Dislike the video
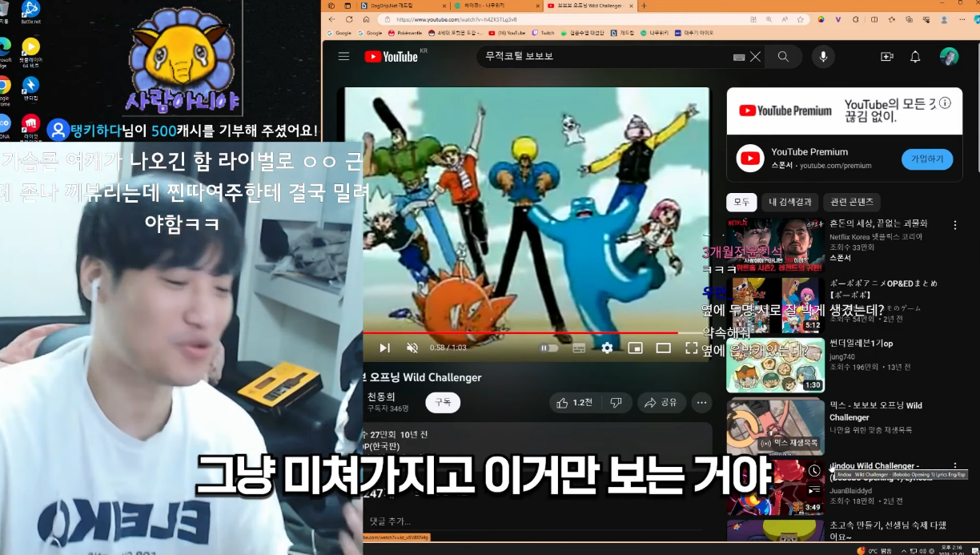The height and width of the screenshot is (555, 980). (616, 403)
